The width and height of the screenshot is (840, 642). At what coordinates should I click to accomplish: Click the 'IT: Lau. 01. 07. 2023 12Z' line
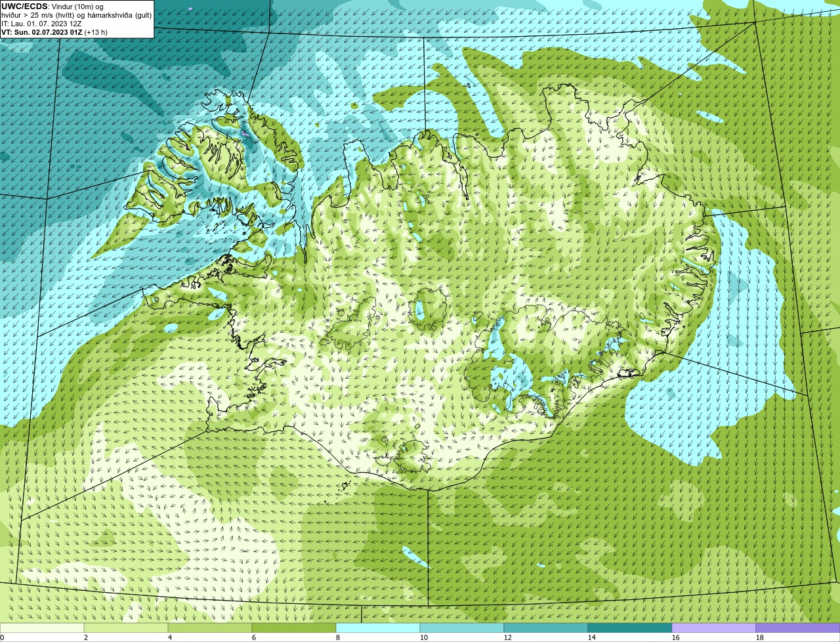[41, 24]
